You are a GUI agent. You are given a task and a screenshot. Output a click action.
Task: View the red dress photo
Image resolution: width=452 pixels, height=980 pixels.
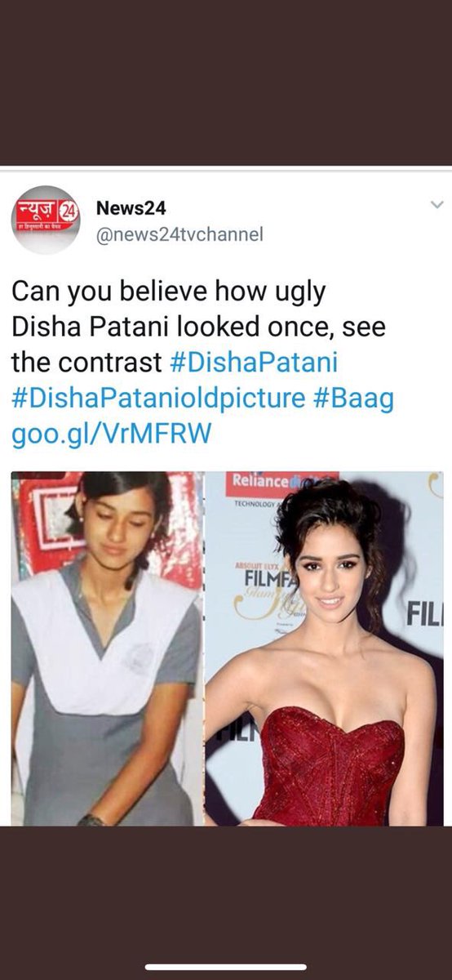[324, 648]
